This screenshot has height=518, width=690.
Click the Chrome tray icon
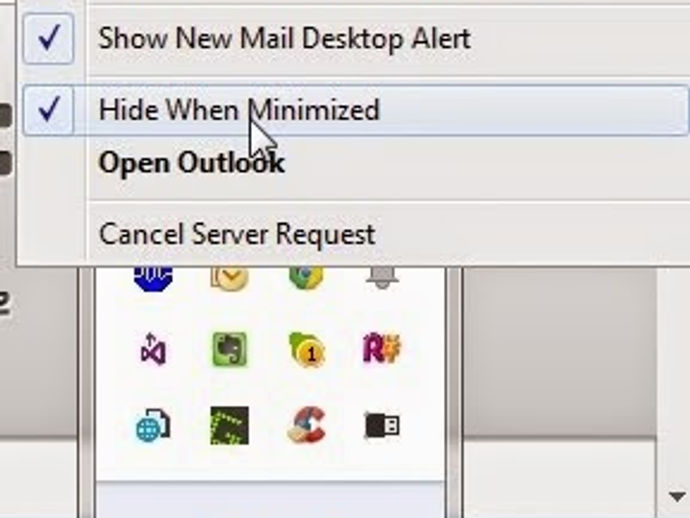306,278
